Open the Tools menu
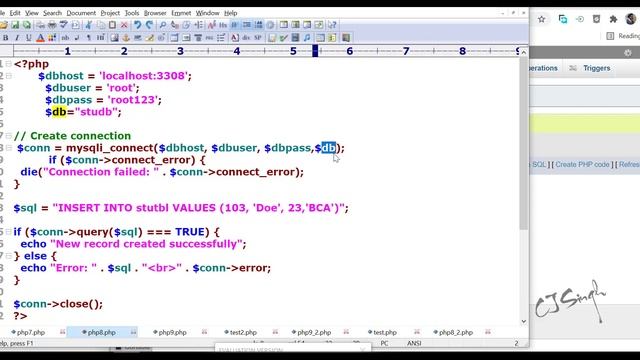 pyautogui.click(x=131, y=13)
